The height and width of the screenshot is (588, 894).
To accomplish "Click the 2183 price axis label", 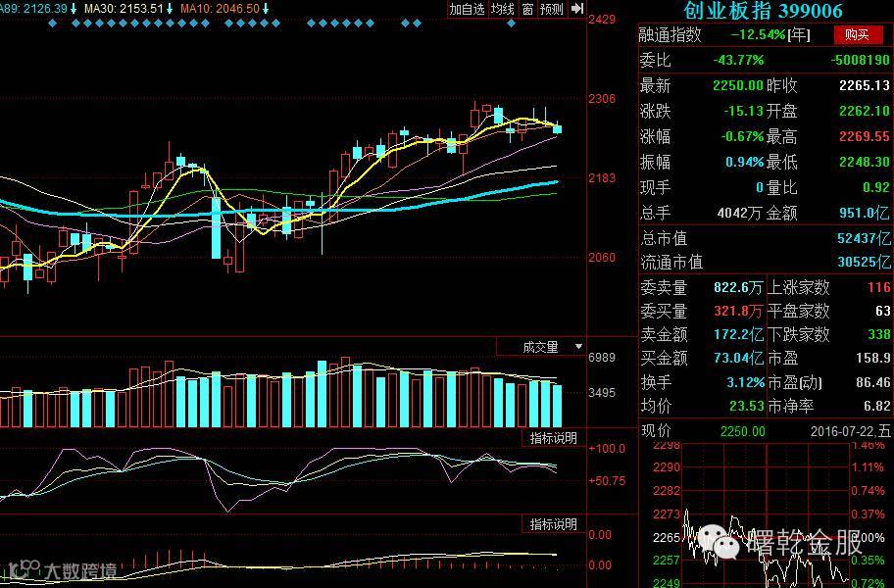I will [x=602, y=177].
